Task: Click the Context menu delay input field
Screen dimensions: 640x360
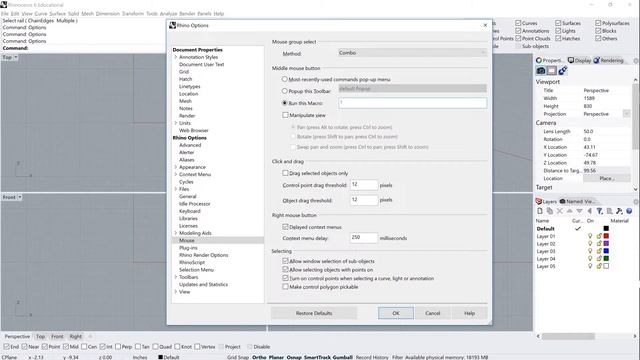Action: coord(363,238)
